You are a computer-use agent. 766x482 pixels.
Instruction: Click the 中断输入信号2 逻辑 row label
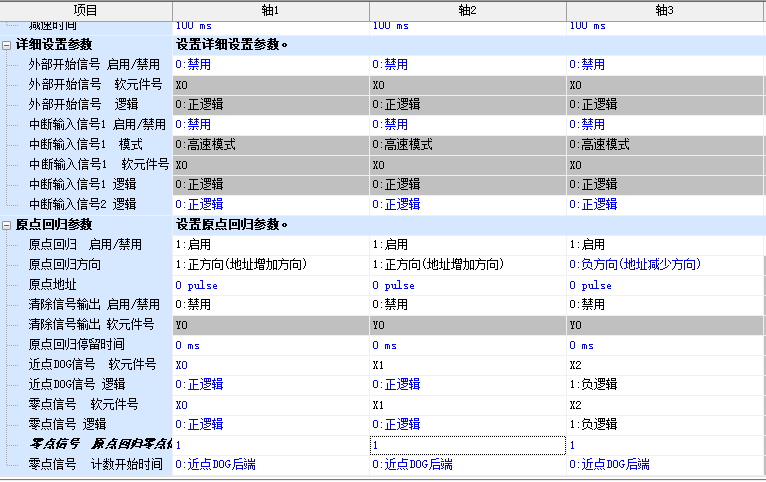pos(83,205)
